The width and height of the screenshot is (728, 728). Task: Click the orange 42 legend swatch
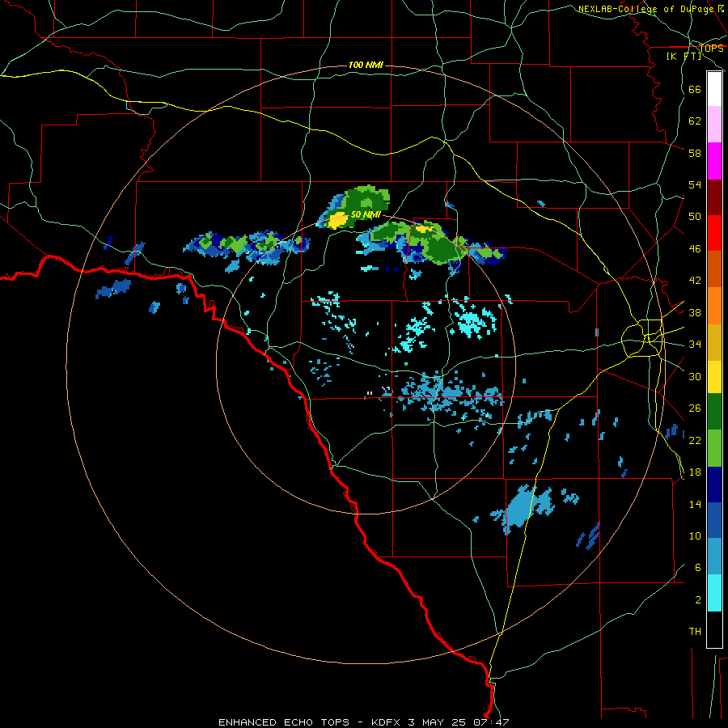pyautogui.click(x=714, y=306)
